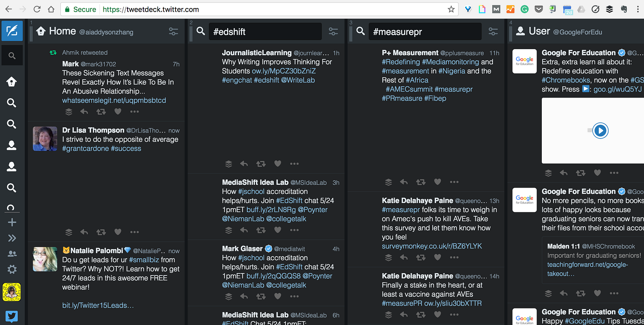The width and height of the screenshot is (644, 325).
Task: Open more actions for Katie's 14h tweet
Action: [x=454, y=315]
